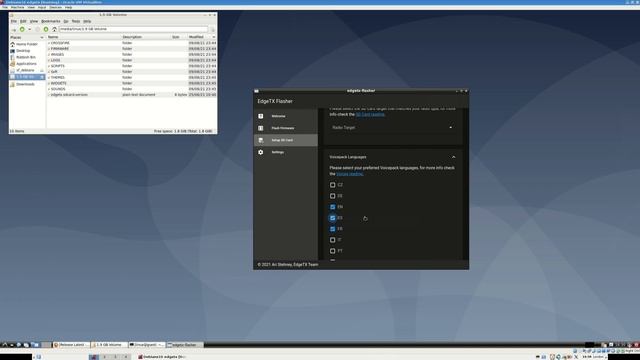
Task: Open VirtualBox Machine menu
Action: tap(17, 7)
